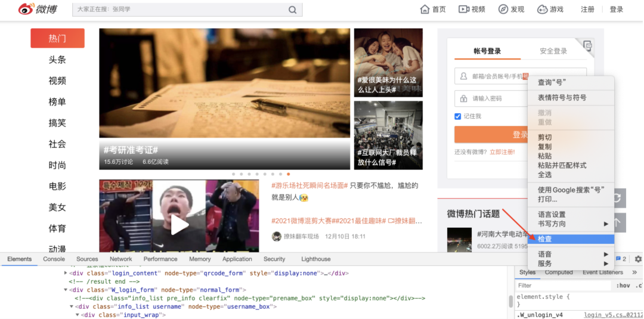Open login_v5 stylesheet source link
Image resolution: width=644 pixels, height=319 pixels.
613,315
